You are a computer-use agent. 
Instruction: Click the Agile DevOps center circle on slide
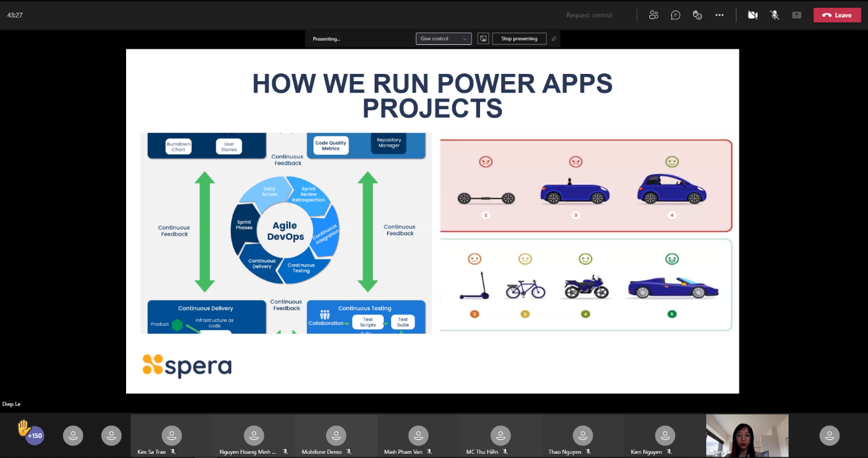click(285, 231)
